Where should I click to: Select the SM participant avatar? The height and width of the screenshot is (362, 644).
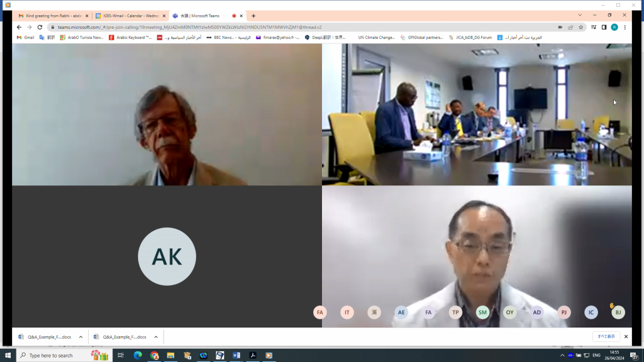482,312
